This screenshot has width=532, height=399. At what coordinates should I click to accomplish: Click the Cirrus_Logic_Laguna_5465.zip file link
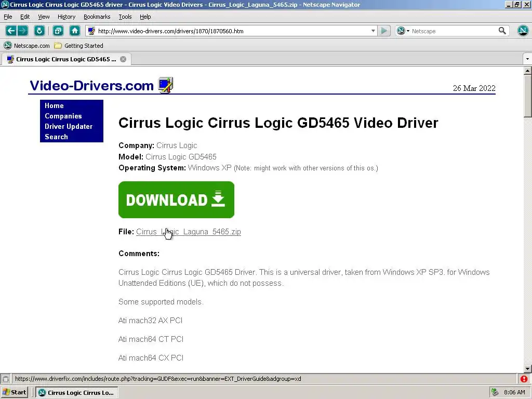[x=189, y=232]
